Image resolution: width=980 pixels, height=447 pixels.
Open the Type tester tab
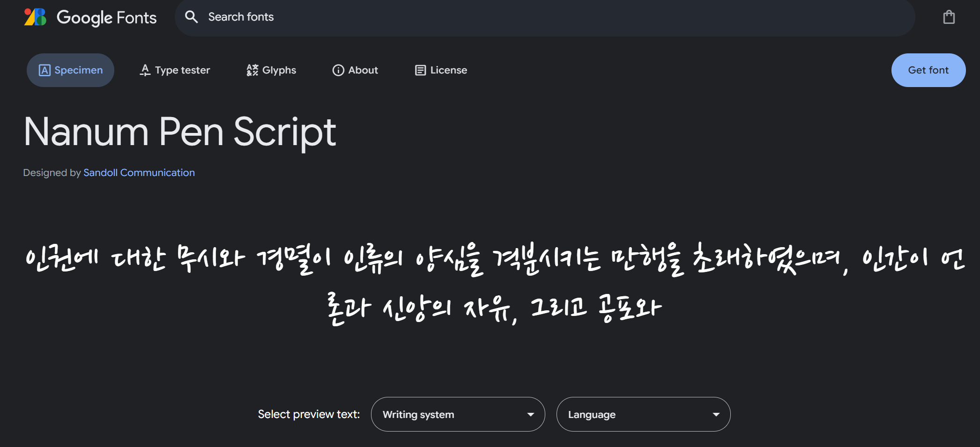coord(175,70)
